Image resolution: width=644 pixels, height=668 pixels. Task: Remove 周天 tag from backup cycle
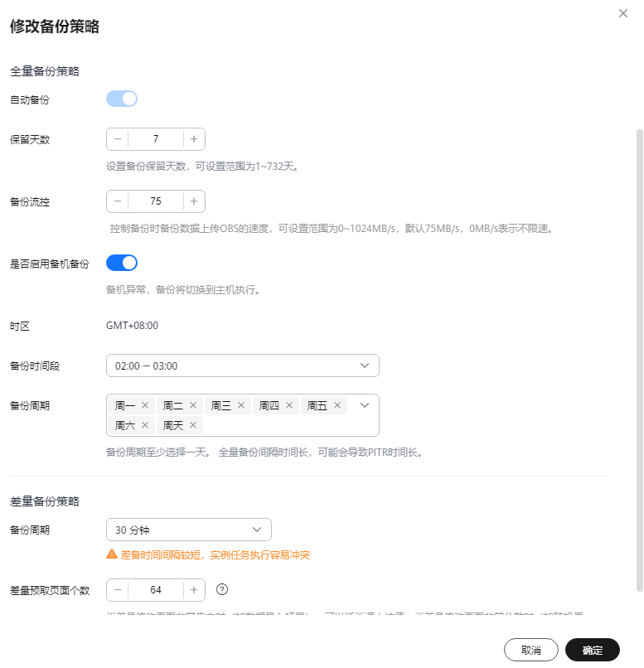coord(193,424)
